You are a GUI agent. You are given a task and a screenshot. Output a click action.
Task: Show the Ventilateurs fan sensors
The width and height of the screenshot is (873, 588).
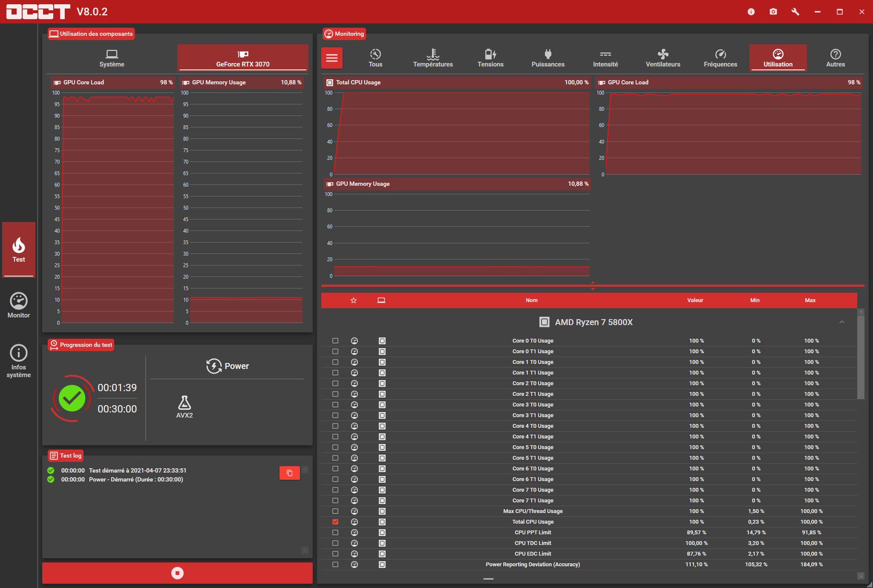(x=663, y=58)
